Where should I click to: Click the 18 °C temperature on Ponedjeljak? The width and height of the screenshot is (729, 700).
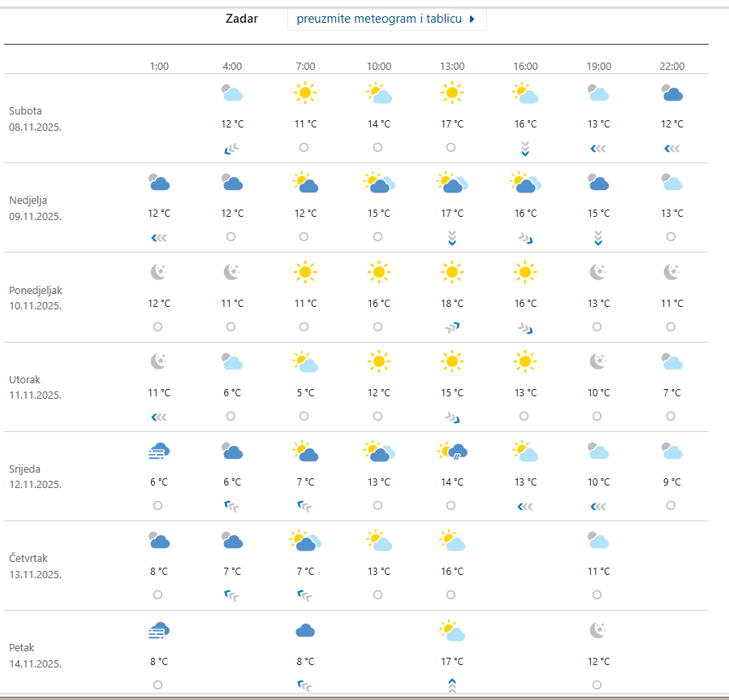pyautogui.click(x=452, y=303)
